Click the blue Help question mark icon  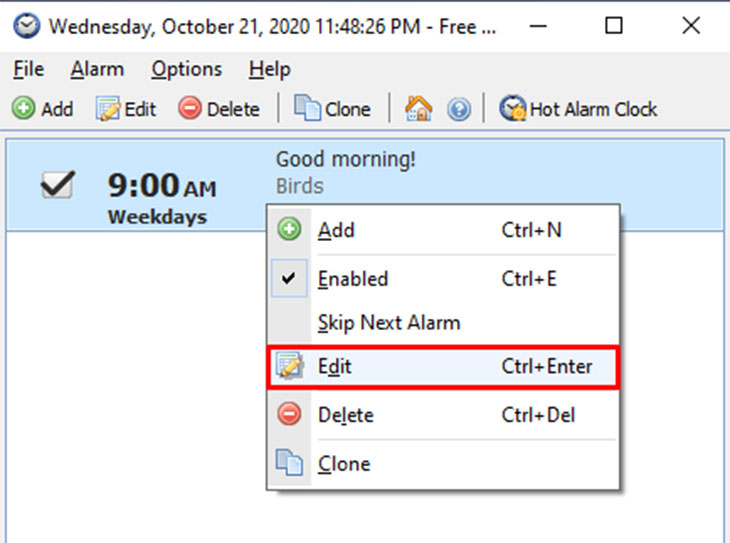point(459,109)
